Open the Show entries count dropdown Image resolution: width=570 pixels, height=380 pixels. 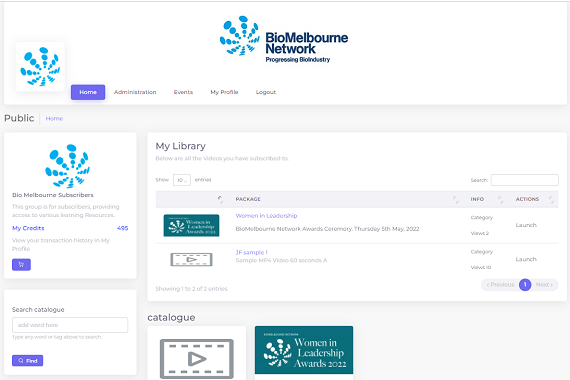pos(182,180)
